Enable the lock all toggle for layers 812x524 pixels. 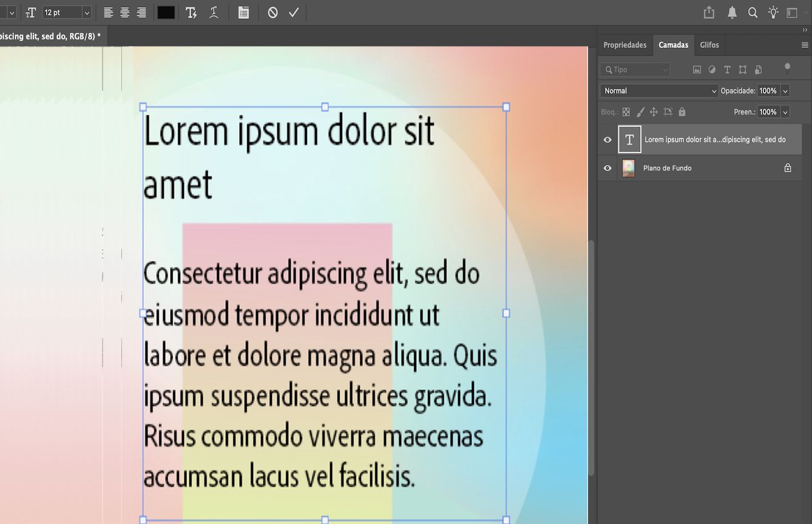(x=682, y=112)
